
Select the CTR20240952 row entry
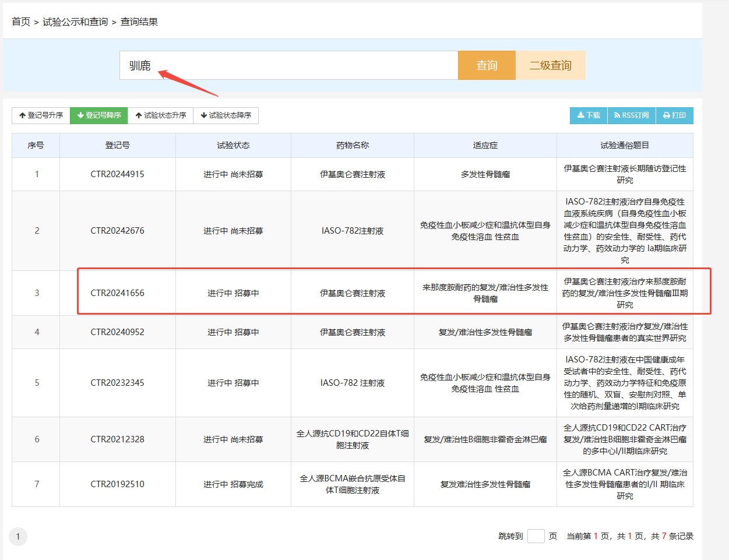coord(117,332)
